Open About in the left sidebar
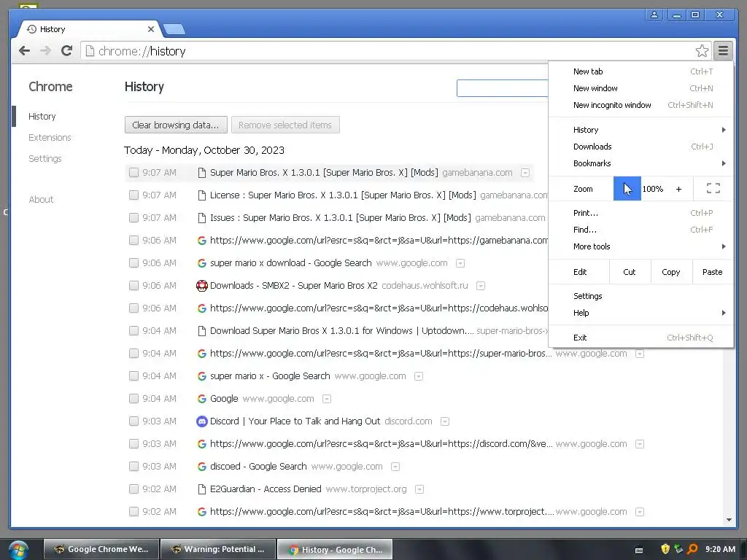This screenshot has width=747, height=560. 41,200
